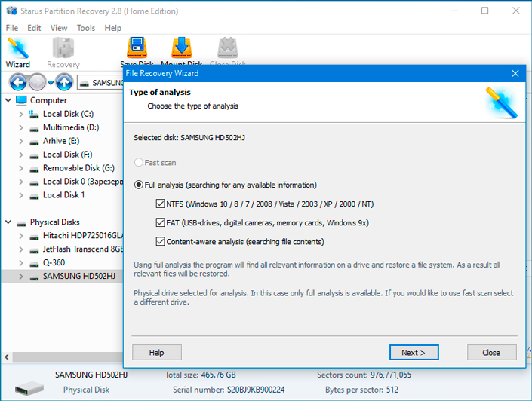Select the Full analysis radio button
Viewport: 532px width, 401px height.
click(138, 185)
